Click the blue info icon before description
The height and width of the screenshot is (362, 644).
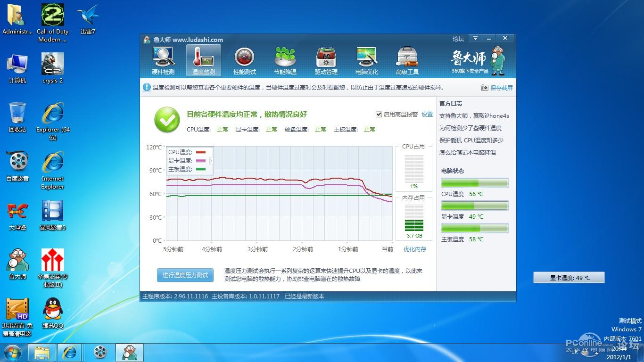tap(147, 87)
